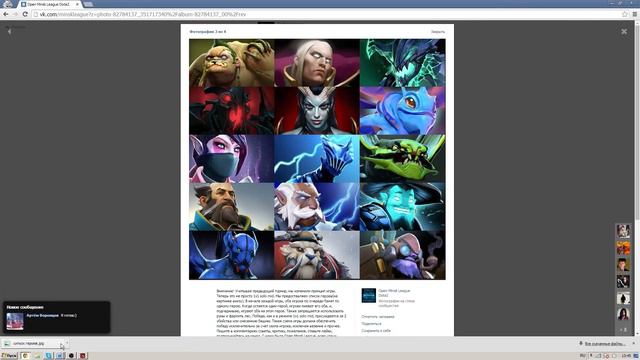Click the language indicator in system tray
Screen dimensions: 640x360
pyautogui.click(x=583, y=356)
